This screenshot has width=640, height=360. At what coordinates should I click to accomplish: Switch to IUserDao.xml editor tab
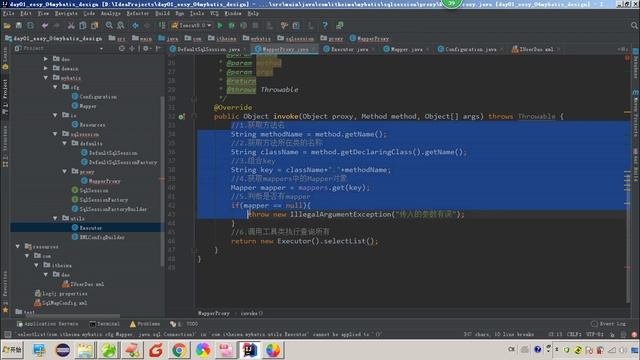tap(536, 49)
